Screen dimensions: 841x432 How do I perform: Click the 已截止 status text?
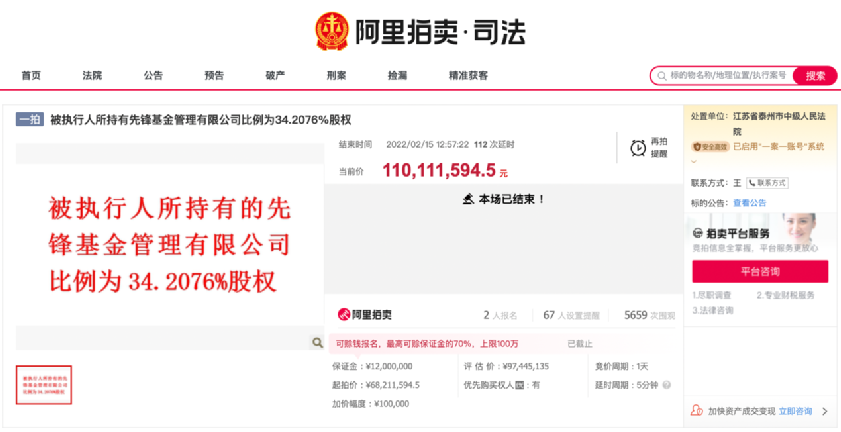[580, 343]
